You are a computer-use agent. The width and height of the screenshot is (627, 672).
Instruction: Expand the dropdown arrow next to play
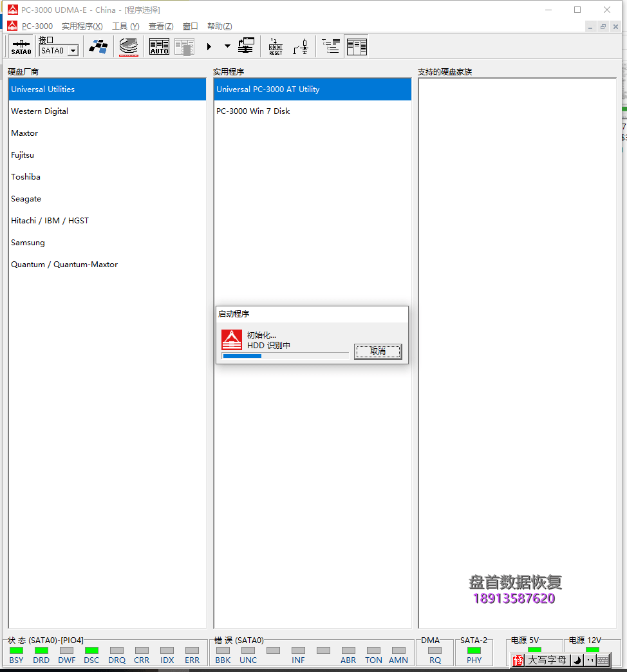tap(227, 46)
